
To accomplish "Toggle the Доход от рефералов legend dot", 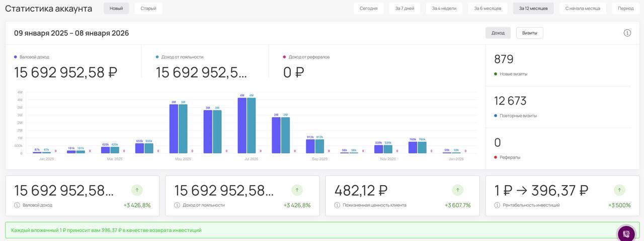I will [x=285, y=57].
